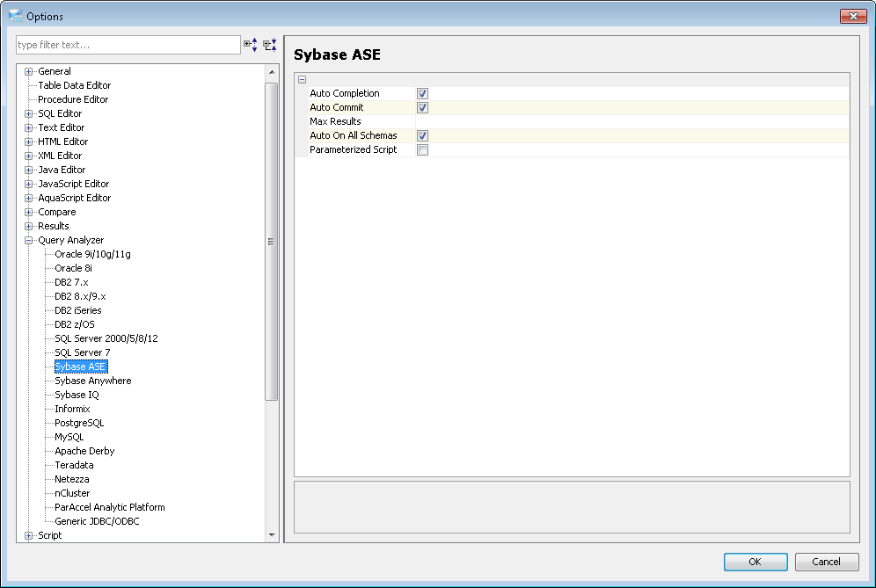
Task: Click the tree vertical scrollbar thumb
Action: [272, 241]
